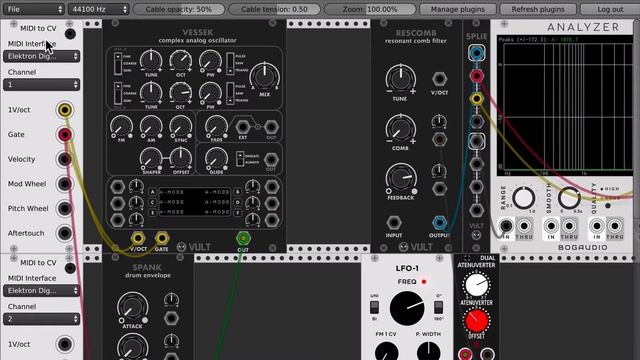Click the Aftertouch output jack
The height and width of the screenshot is (360, 640).
pyautogui.click(x=64, y=233)
